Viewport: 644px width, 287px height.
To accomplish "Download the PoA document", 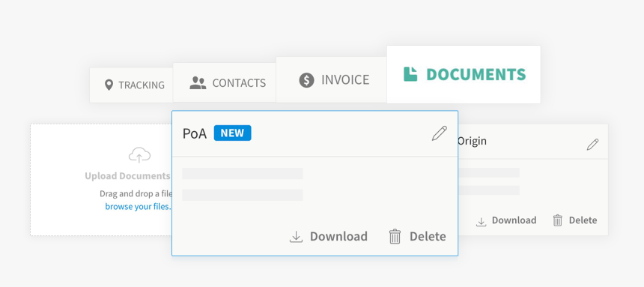I will click(328, 237).
